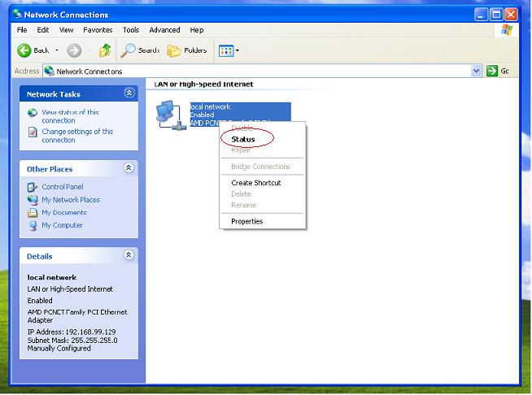Click the Control Panel icon
This screenshot has width=532, height=395.
(x=33, y=187)
